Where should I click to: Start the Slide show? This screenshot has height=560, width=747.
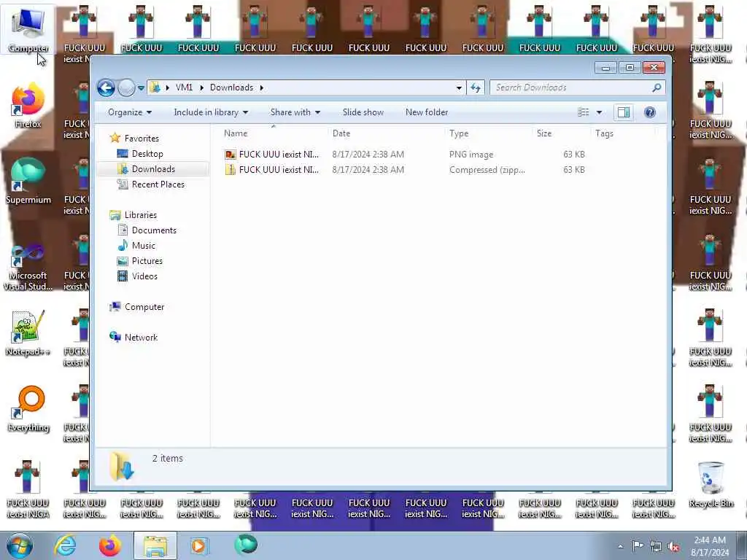(363, 112)
